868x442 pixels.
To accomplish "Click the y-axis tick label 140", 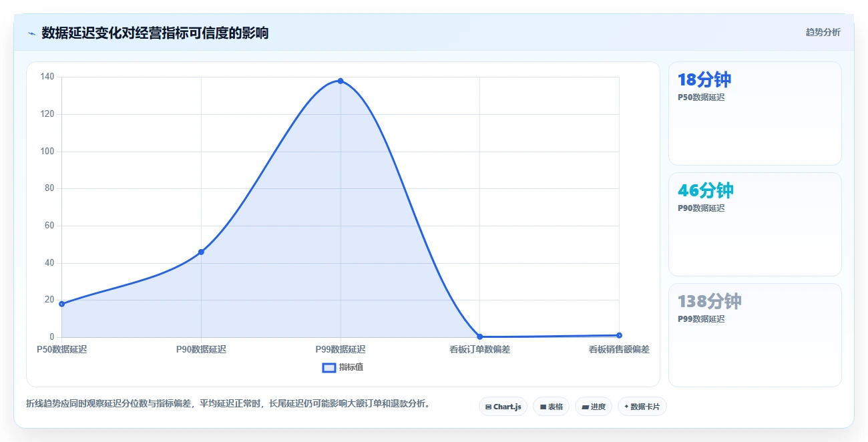I will pos(47,77).
